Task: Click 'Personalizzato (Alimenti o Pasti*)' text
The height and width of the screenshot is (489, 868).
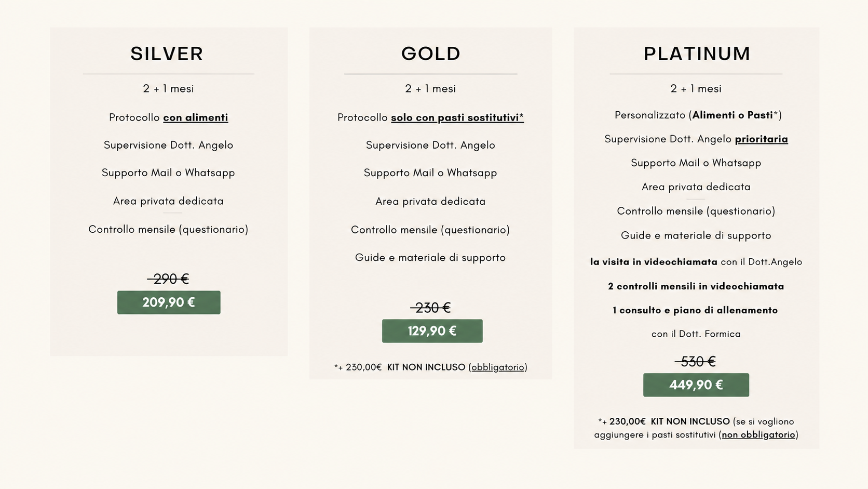Action: 698,115
